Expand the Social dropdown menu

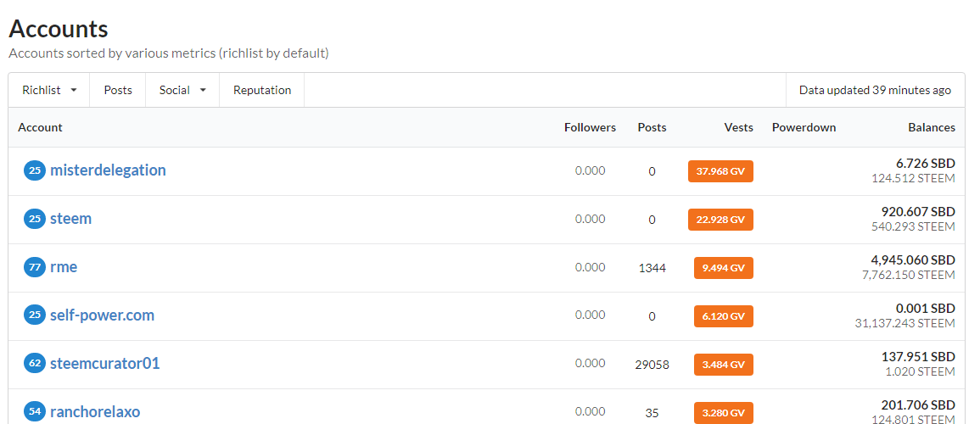coord(182,90)
